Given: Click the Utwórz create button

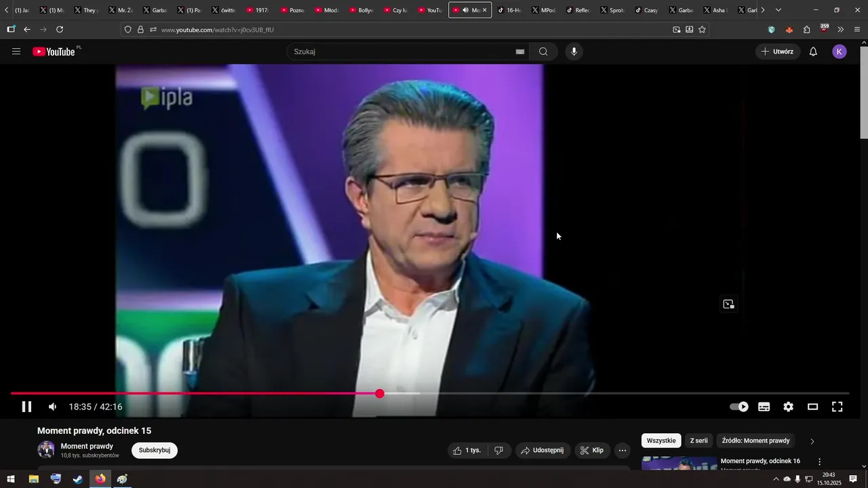Looking at the screenshot, I should pos(778,52).
